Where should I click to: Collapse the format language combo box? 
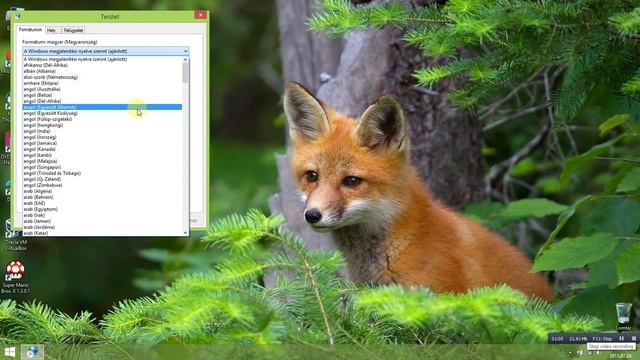186,51
